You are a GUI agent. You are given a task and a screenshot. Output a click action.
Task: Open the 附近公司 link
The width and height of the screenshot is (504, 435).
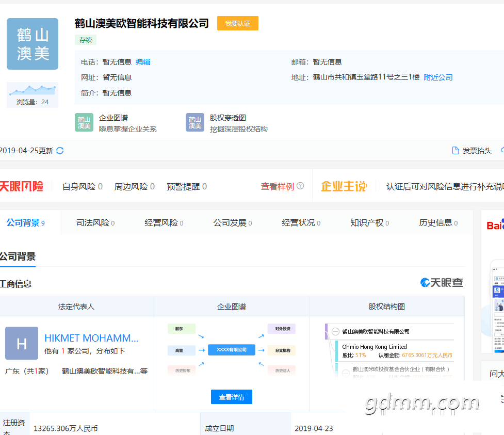coord(438,77)
